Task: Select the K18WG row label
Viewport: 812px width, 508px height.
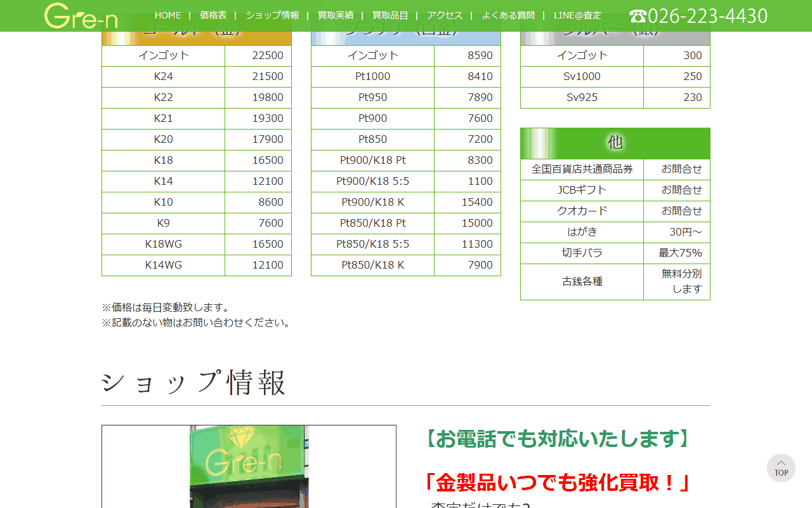Action: click(x=164, y=244)
